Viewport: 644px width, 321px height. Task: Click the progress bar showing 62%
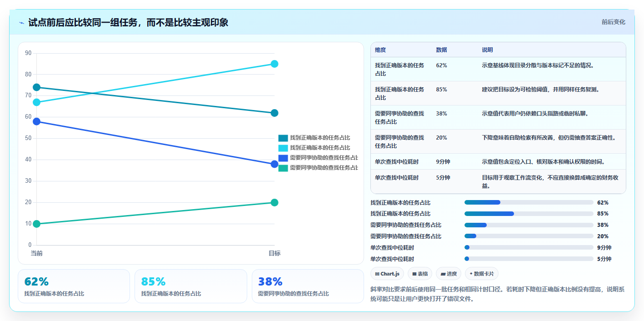tap(529, 202)
